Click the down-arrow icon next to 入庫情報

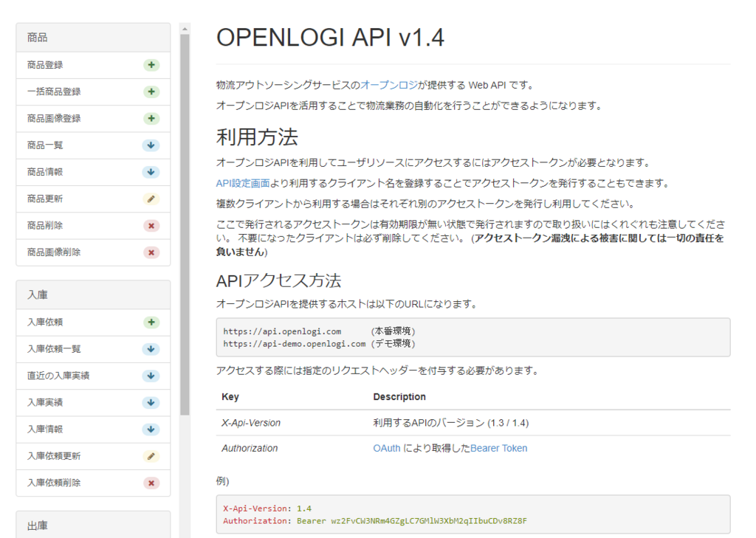[x=151, y=429]
